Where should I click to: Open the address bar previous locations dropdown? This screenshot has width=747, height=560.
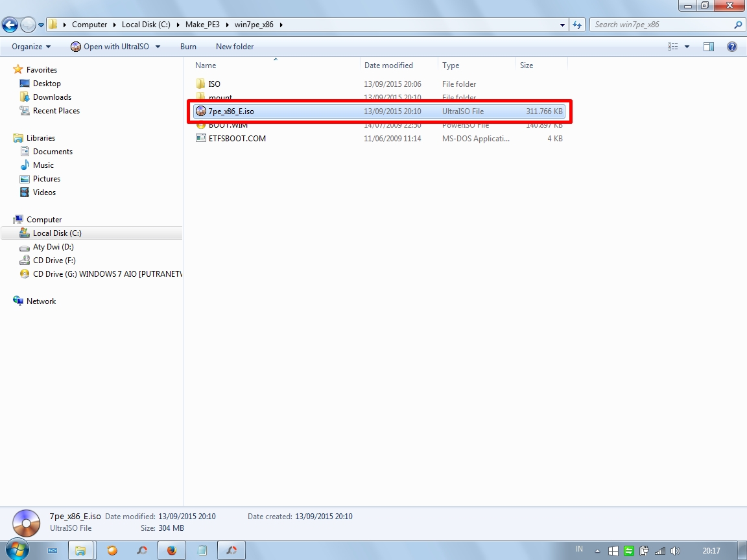(562, 25)
